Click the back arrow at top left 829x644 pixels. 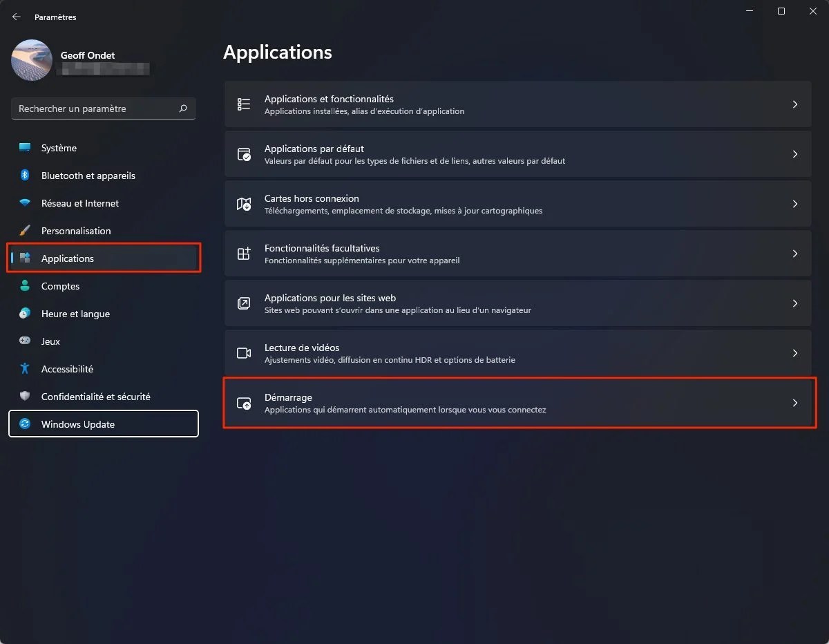tap(16, 16)
